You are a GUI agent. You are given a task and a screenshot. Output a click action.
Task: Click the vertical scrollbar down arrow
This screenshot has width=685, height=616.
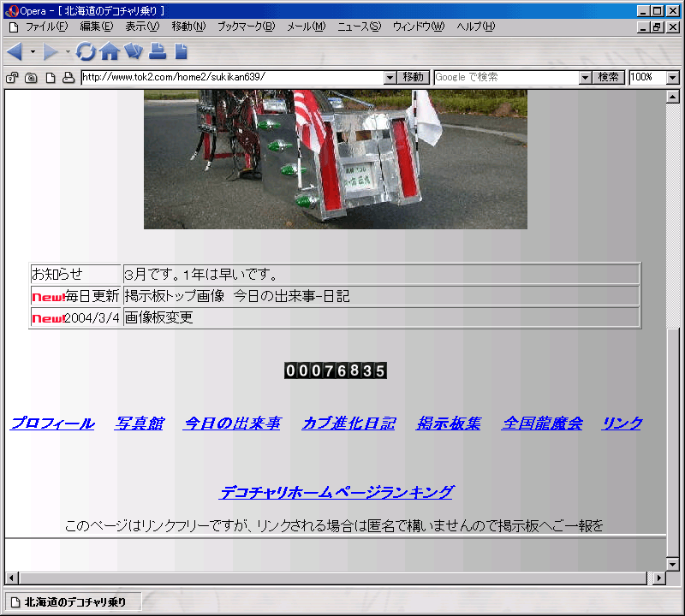click(x=673, y=565)
